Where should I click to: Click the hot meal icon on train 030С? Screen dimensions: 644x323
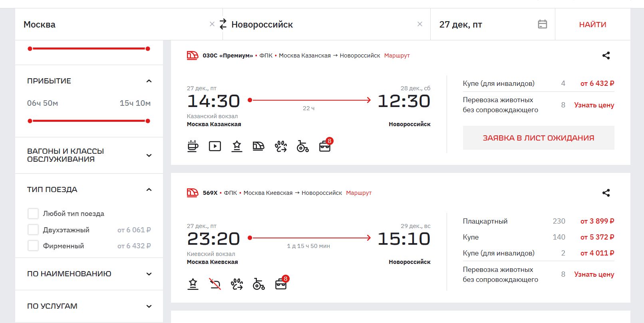(193, 147)
